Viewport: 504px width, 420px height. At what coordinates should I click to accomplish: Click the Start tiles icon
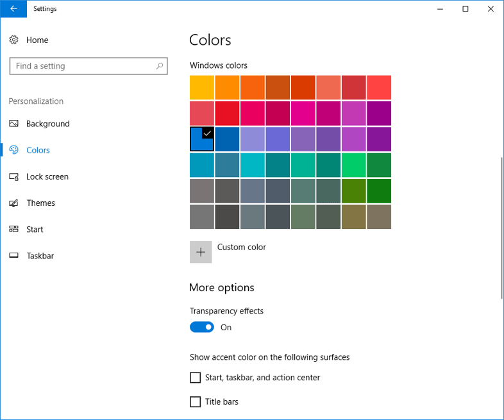coord(13,229)
